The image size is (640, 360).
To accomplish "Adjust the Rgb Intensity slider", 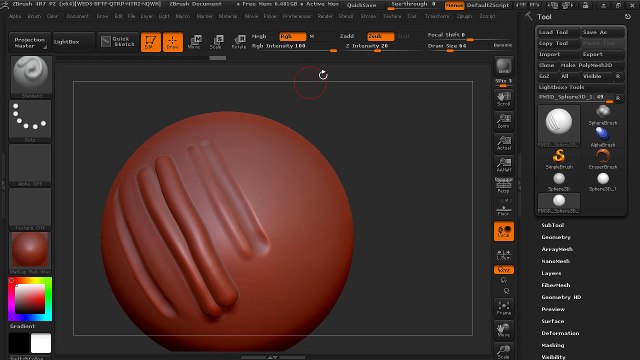I will pos(294,47).
